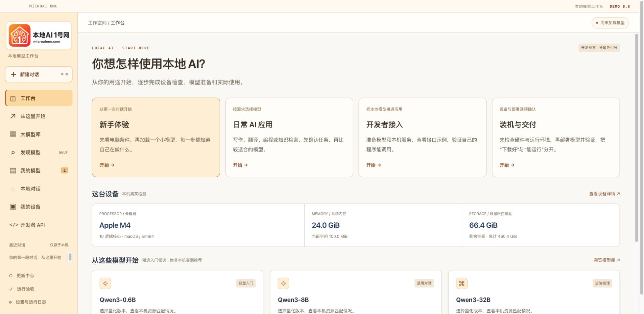Click the Qwen3-0.6B model title
Image resolution: width=644 pixels, height=314 pixels.
(x=118, y=300)
